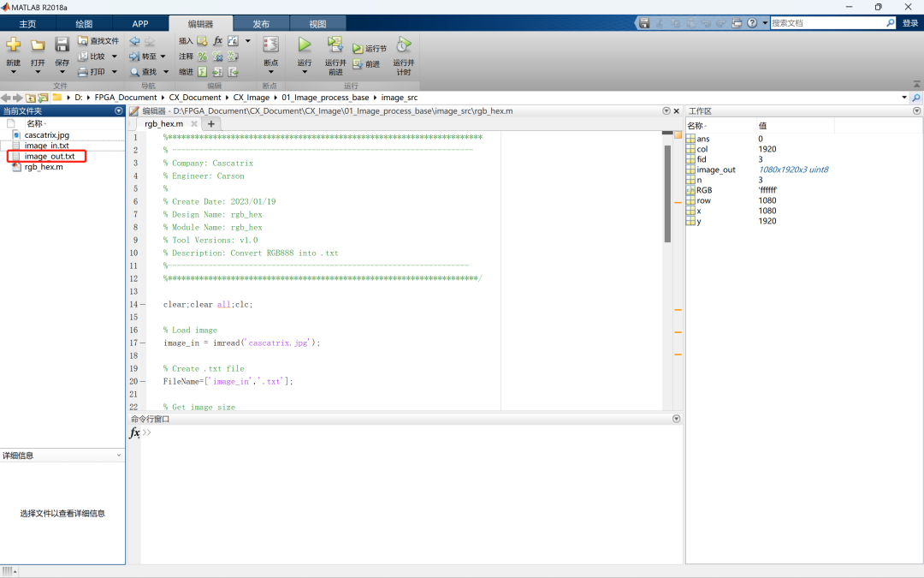This screenshot has height=578, width=924.
Task: Open the Current Folder panel actions menu
Action: (119, 111)
